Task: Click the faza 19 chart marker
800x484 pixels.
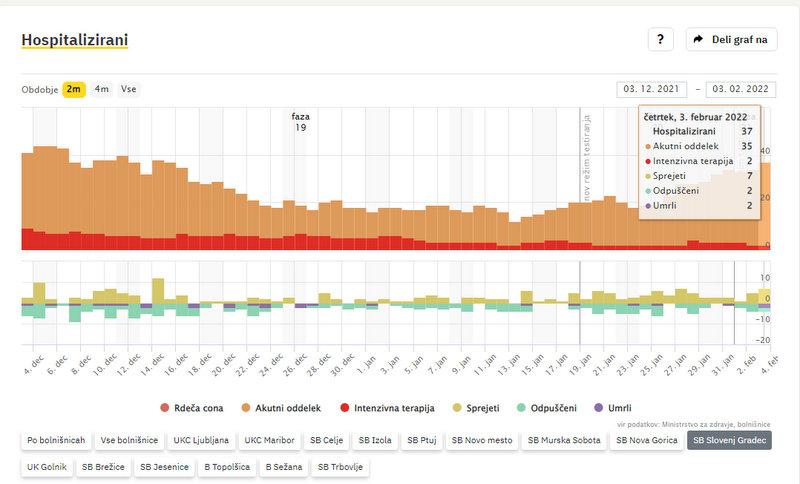Action: (300, 122)
